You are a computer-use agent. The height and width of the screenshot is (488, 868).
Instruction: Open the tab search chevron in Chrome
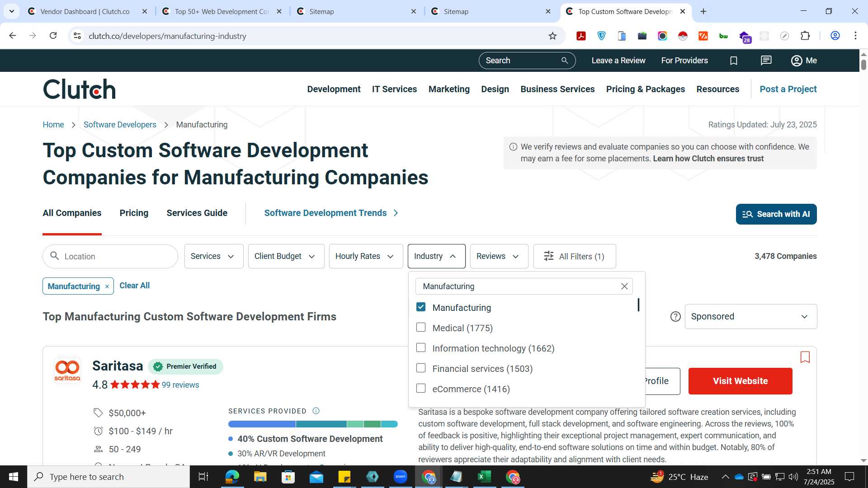[12, 11]
